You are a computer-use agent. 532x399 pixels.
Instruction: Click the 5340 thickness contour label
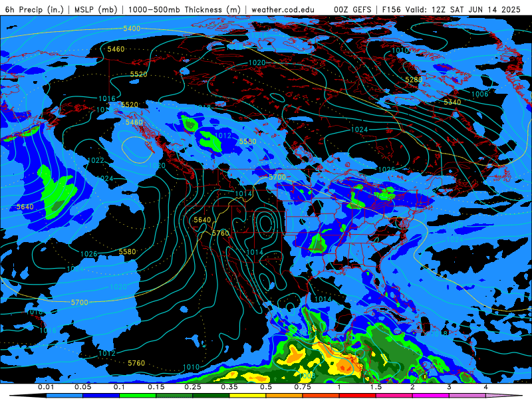tap(452, 102)
